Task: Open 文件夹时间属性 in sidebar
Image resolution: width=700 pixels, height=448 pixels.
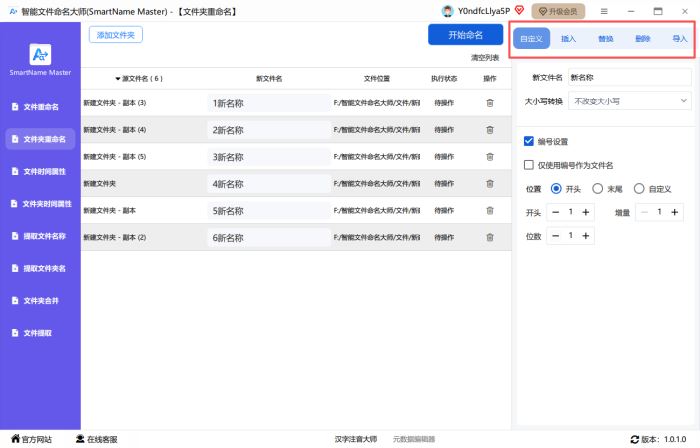Action: click(40, 203)
